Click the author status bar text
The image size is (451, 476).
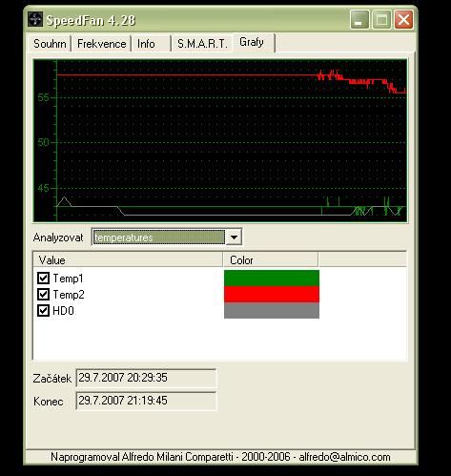pyautogui.click(x=220, y=457)
